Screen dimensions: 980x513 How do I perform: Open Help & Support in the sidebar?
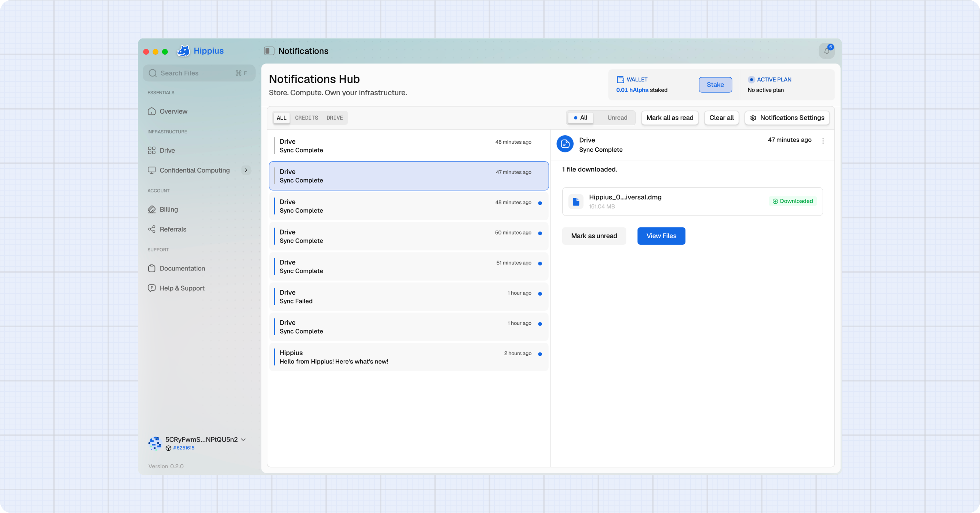click(x=199, y=288)
